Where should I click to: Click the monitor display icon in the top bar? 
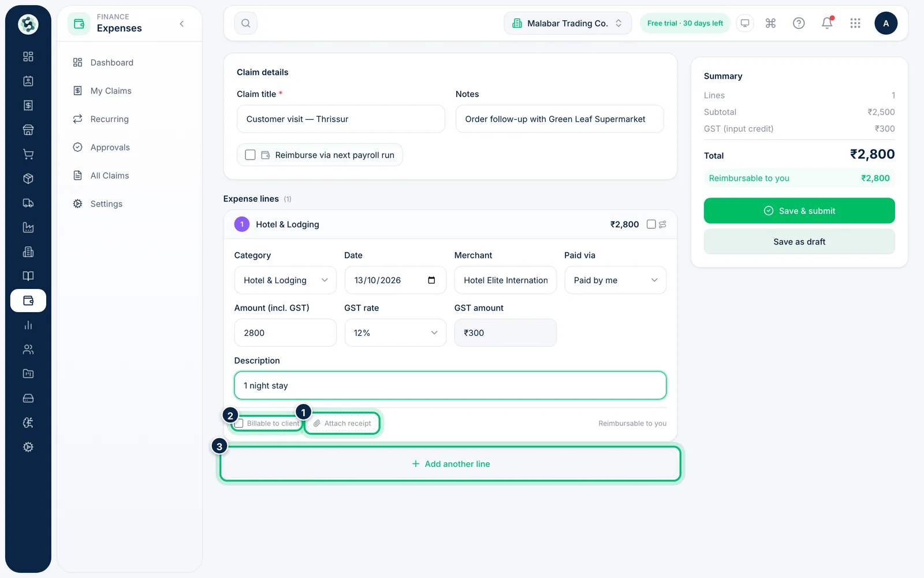(745, 23)
